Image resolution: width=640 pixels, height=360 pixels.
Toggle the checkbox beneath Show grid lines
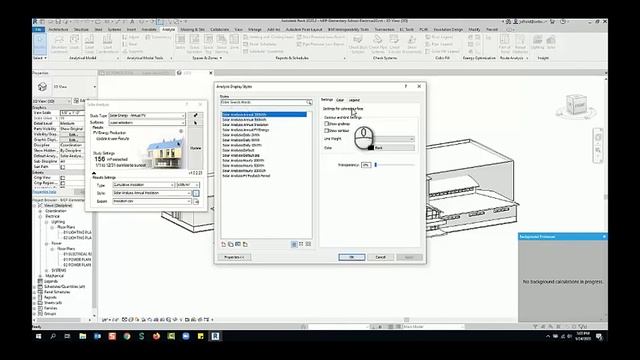pyautogui.click(x=327, y=131)
